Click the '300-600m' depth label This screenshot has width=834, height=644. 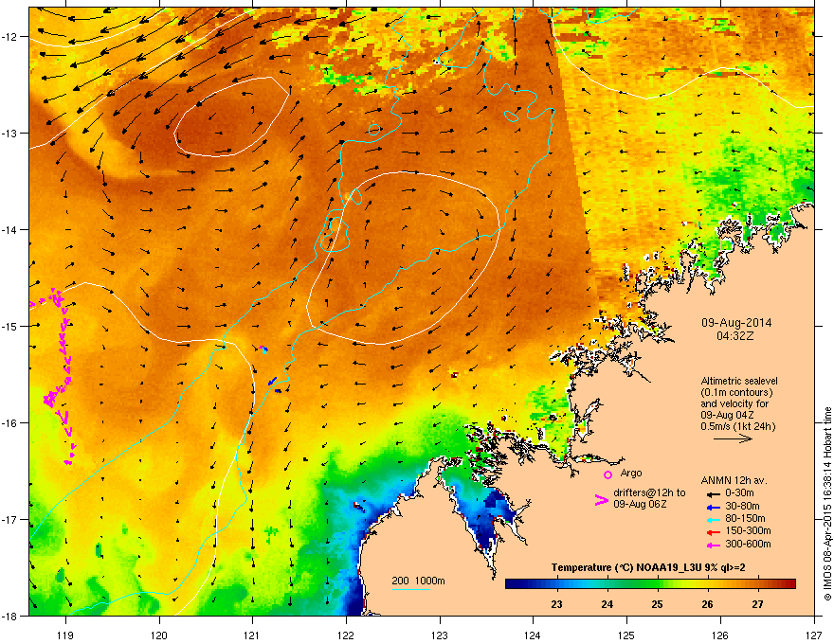click(748, 545)
